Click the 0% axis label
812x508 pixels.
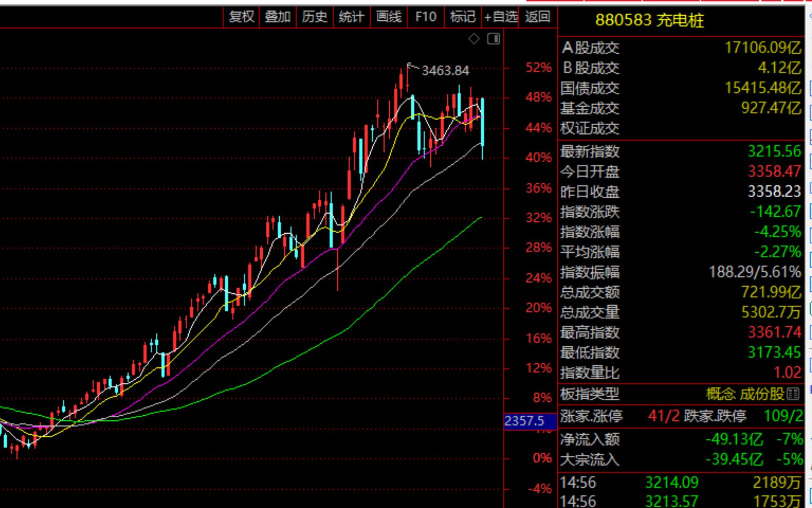click(542, 458)
